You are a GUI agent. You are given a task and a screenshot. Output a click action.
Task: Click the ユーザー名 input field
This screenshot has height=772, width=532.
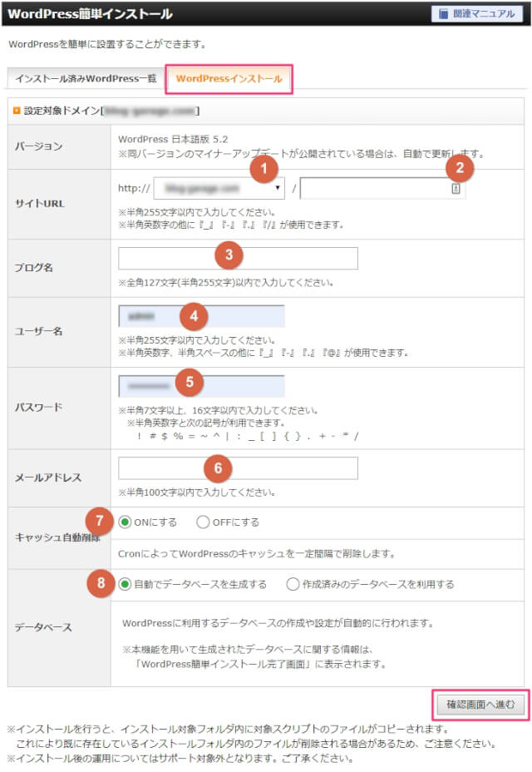201,316
